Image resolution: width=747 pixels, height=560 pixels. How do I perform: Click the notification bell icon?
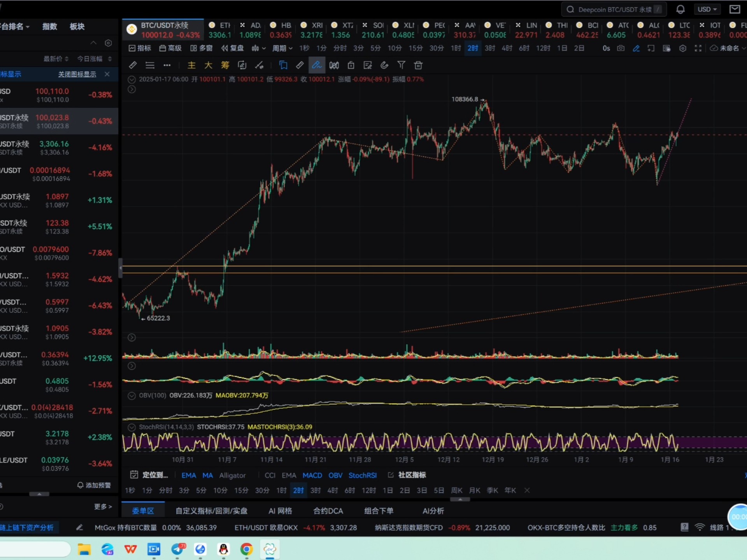(x=680, y=9)
